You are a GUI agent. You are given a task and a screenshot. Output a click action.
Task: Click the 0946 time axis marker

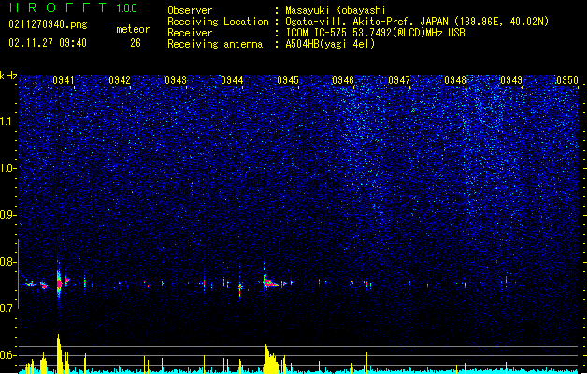click(x=343, y=80)
